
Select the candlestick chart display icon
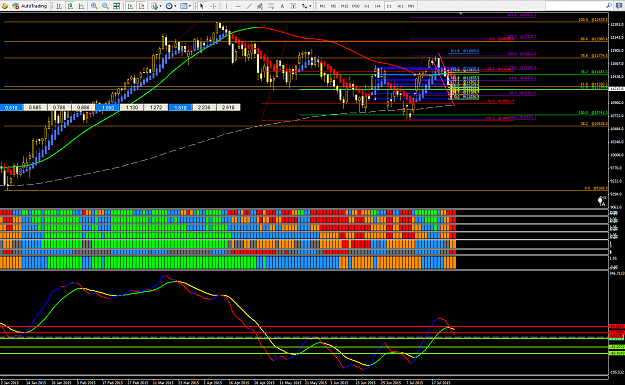70,6
